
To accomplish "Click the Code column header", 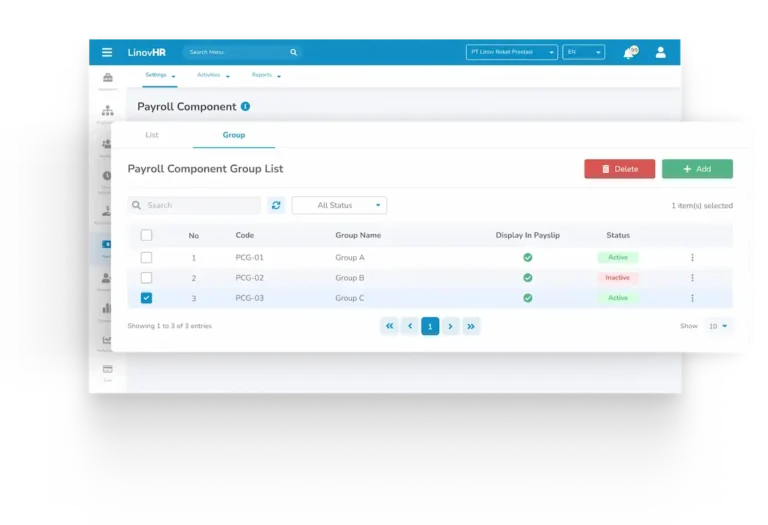I will coord(244,235).
